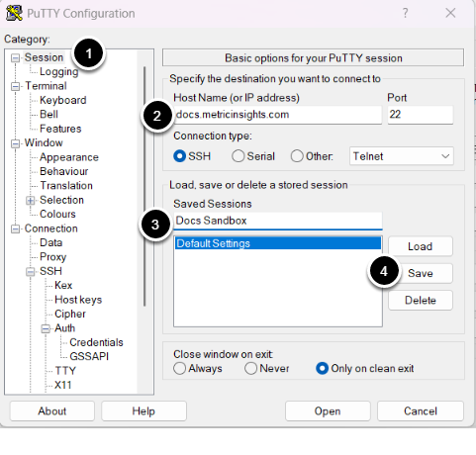Click the About button

[x=52, y=410]
